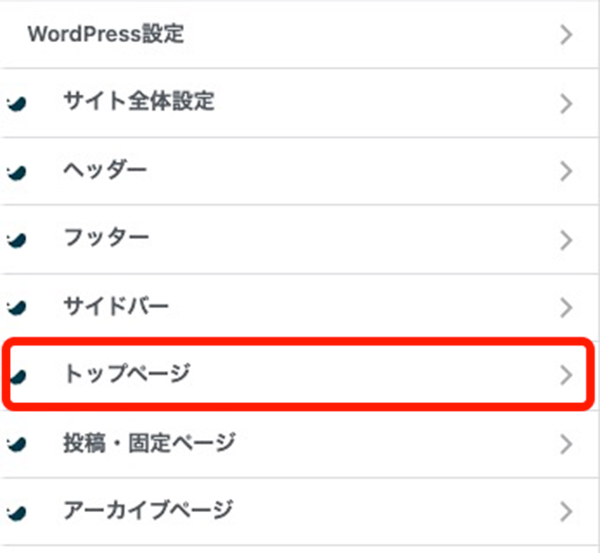Image resolution: width=600 pixels, height=553 pixels.
Task: Click the icon beside フッター
Action: pos(16,240)
